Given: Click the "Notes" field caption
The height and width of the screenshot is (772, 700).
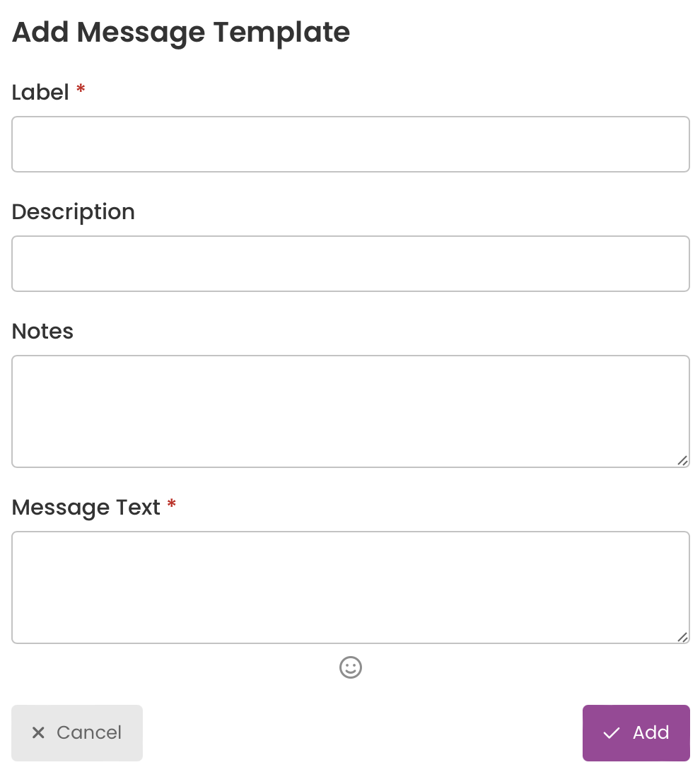Looking at the screenshot, I should (x=43, y=332).
